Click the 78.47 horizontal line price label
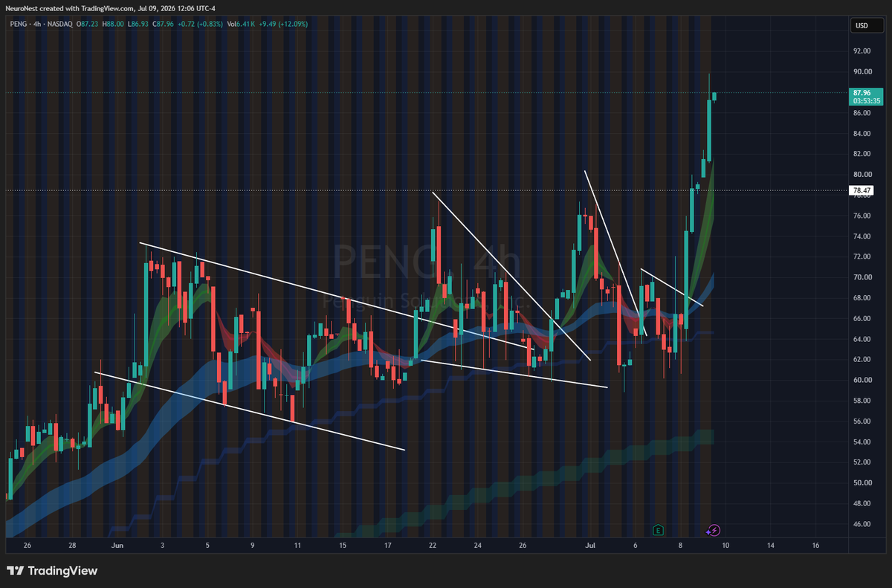Image resolution: width=892 pixels, height=588 pixels. point(862,190)
